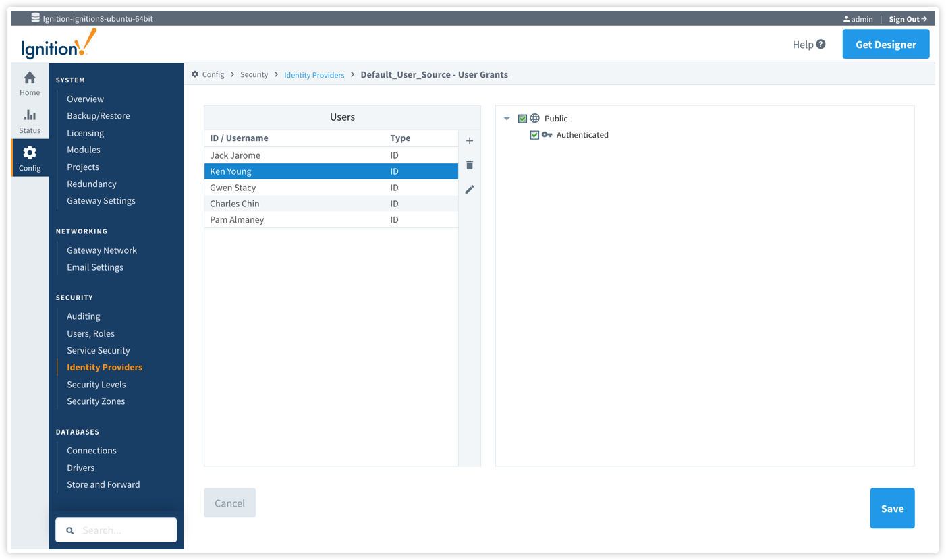Open database Connections page

coord(92,451)
